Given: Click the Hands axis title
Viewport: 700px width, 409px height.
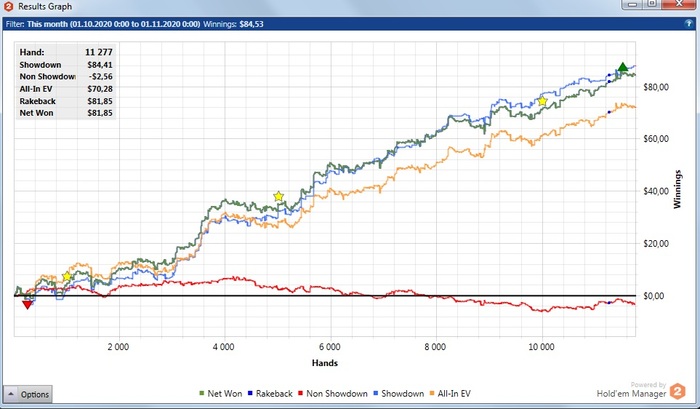Looking at the screenshot, I should 325,363.
